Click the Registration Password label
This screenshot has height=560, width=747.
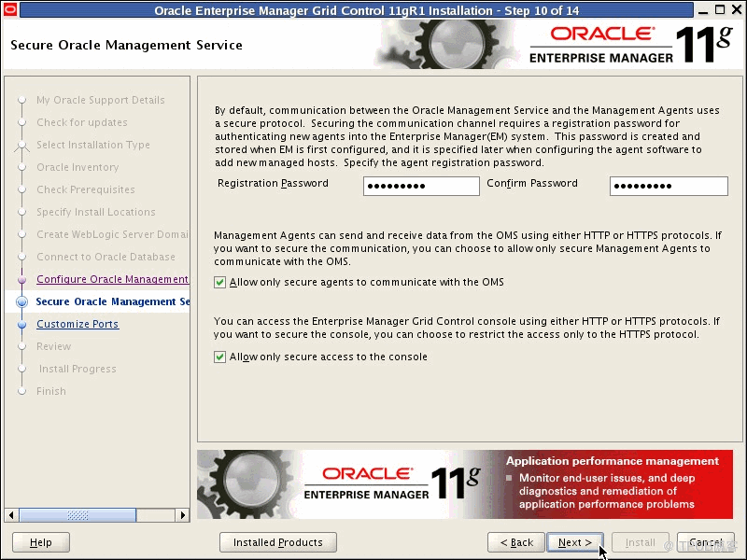273,183
